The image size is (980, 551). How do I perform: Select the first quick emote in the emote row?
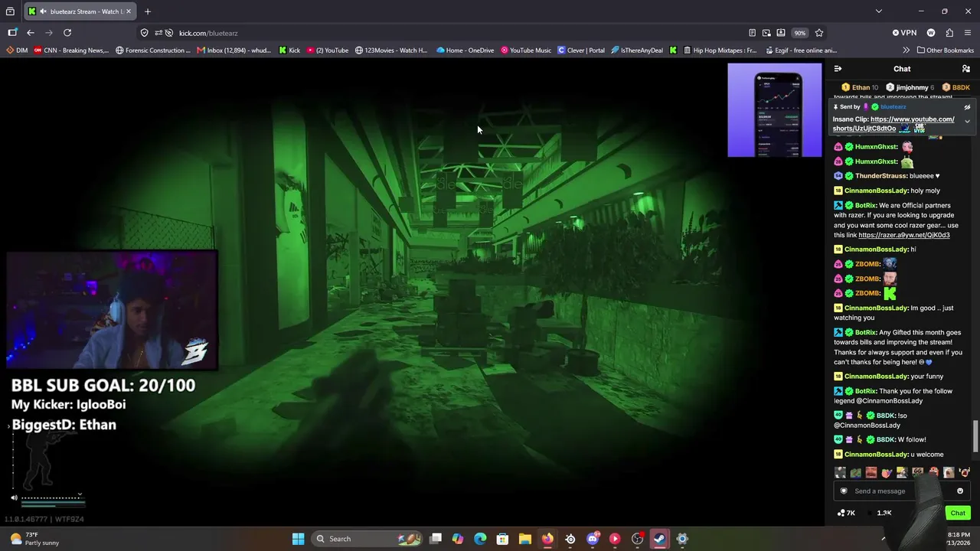click(x=841, y=473)
